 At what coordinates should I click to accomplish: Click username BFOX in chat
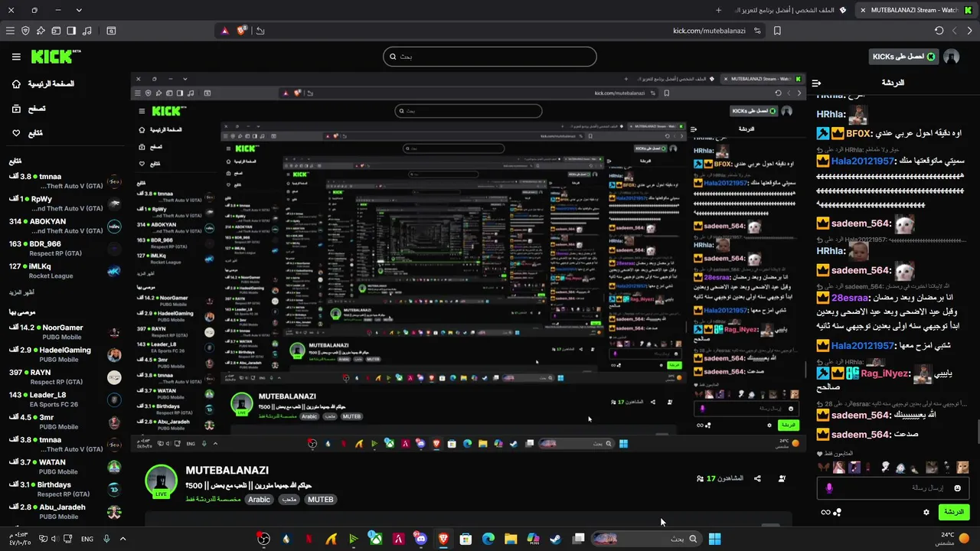pos(858,133)
